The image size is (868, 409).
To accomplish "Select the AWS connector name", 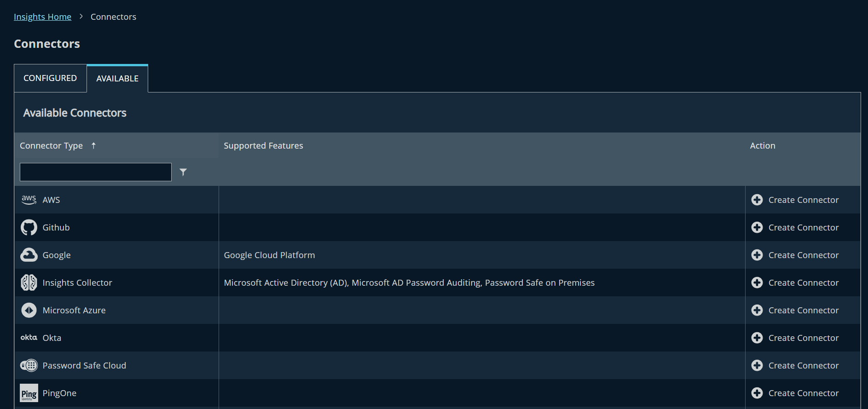I will pyautogui.click(x=51, y=200).
